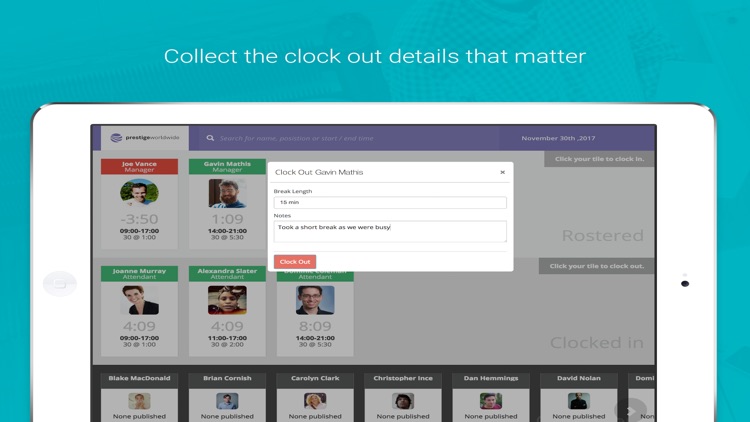The image size is (750, 422).
Task: Select David Nolan's tile
Action: click(579, 397)
